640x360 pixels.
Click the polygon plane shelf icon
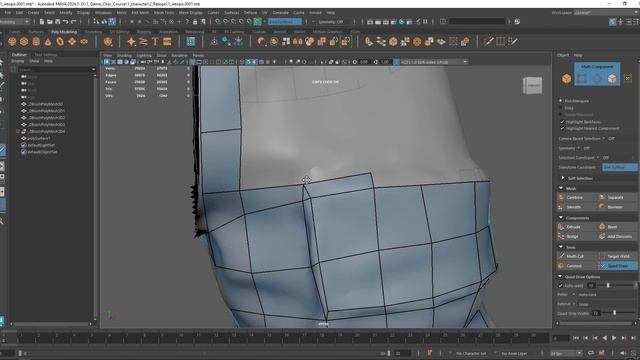(x=72, y=42)
